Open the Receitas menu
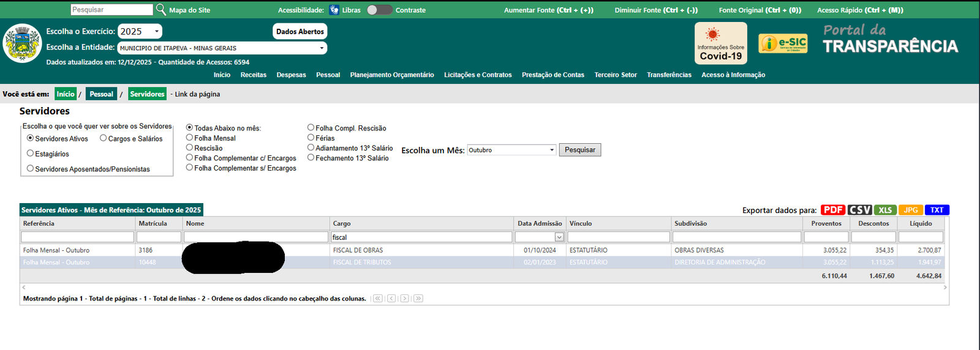The image size is (980, 350). (254, 75)
